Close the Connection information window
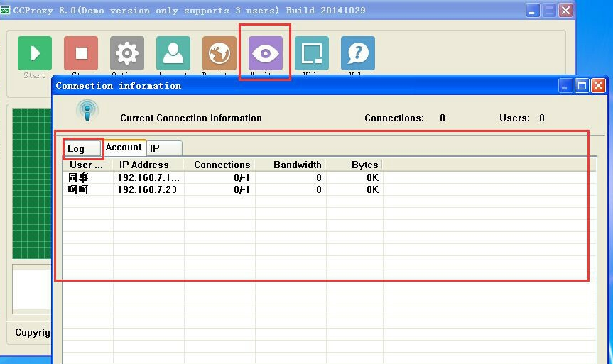Viewport: 613px width, 364px height. pyautogui.click(x=598, y=86)
